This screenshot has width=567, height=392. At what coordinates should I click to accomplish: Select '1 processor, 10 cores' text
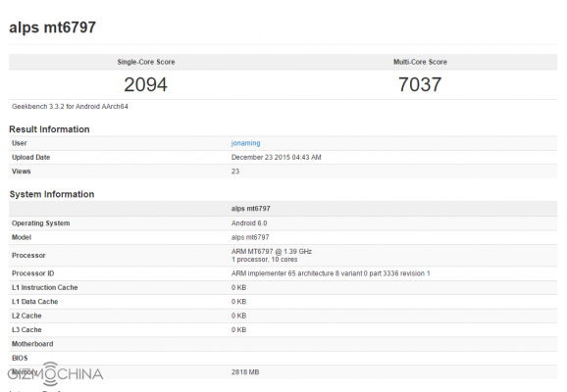[264, 260]
